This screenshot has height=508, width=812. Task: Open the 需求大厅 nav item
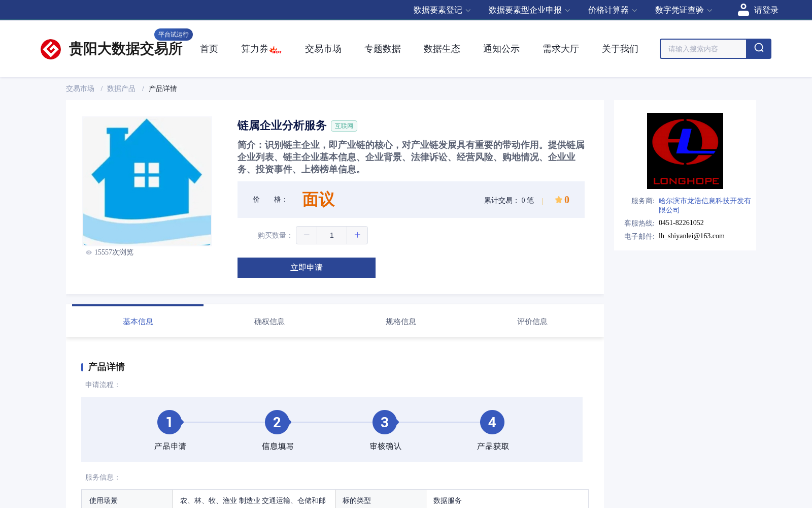click(x=561, y=49)
